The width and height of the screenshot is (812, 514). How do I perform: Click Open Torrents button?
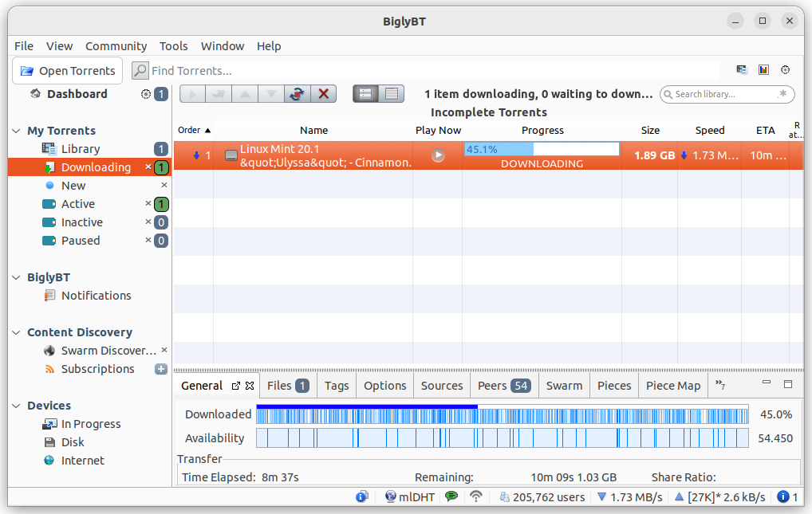tap(67, 70)
